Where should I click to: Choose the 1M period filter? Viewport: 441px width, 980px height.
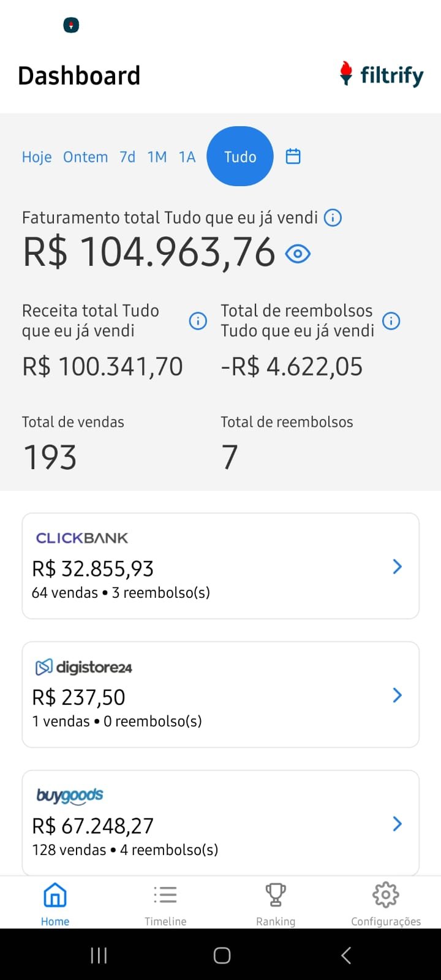tap(157, 157)
